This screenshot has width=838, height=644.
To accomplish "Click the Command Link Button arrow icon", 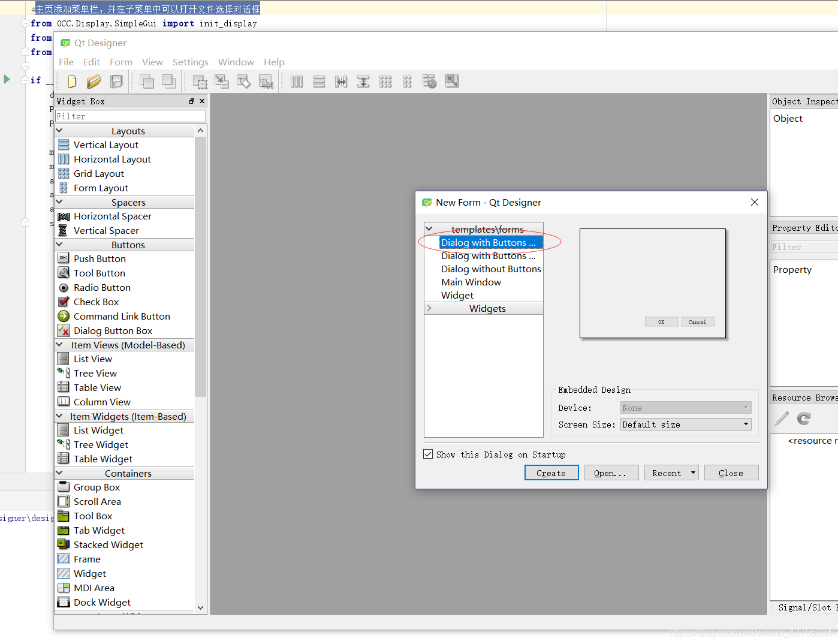I will coord(64,316).
